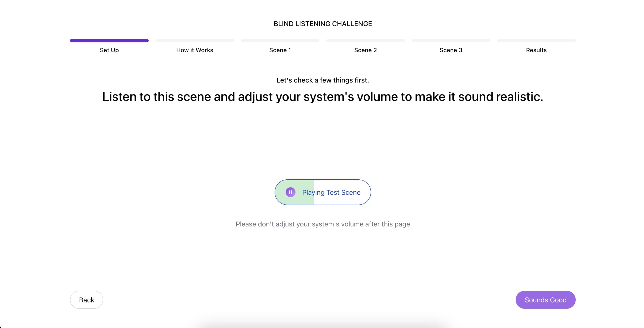Screen dimensions: 644x328
Task: Jump to the "How it Works" step
Action: [x=195, y=50]
